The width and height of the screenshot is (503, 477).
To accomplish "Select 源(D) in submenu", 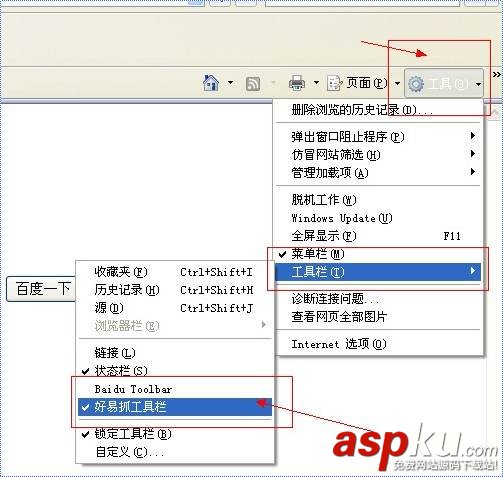I will pos(175,308).
